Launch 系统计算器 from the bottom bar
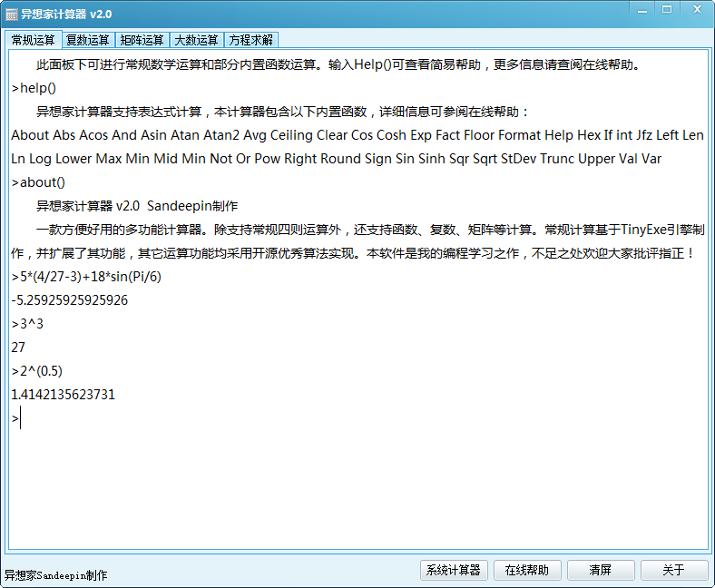The height and width of the screenshot is (588, 715). (x=454, y=570)
